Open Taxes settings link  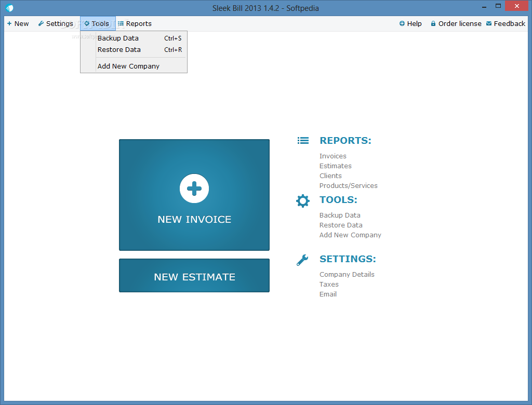pos(329,284)
